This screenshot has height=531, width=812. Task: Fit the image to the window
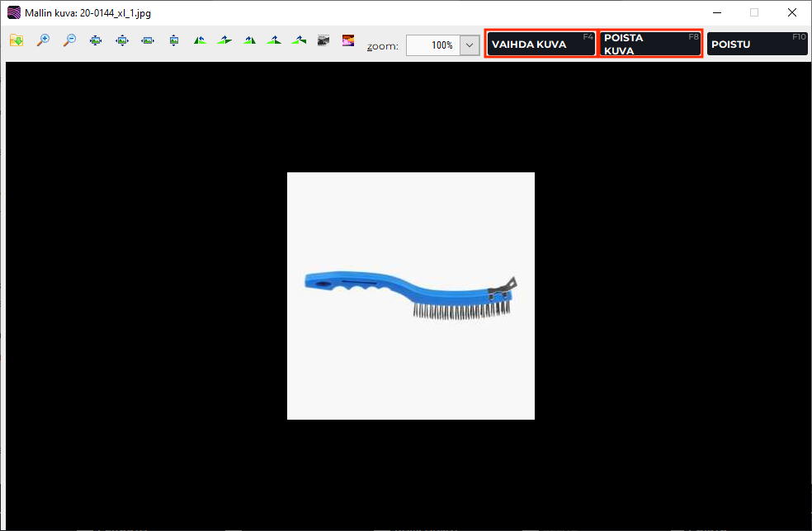click(x=96, y=40)
